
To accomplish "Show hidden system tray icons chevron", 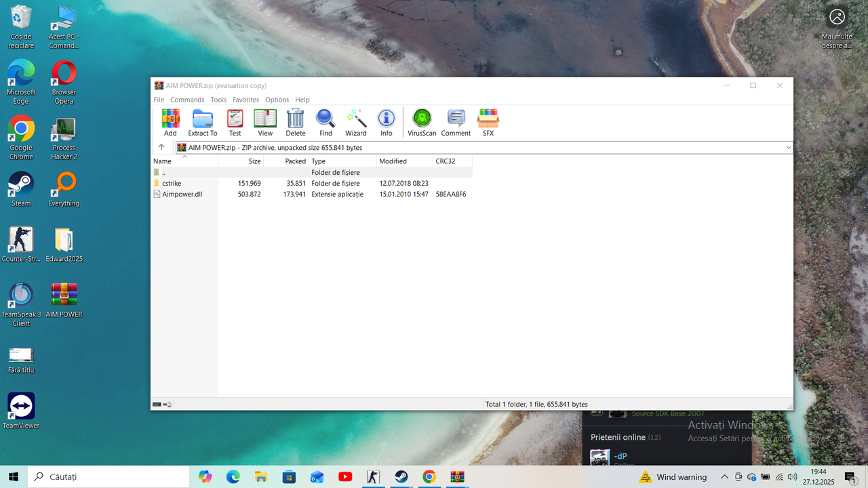I will click(724, 477).
